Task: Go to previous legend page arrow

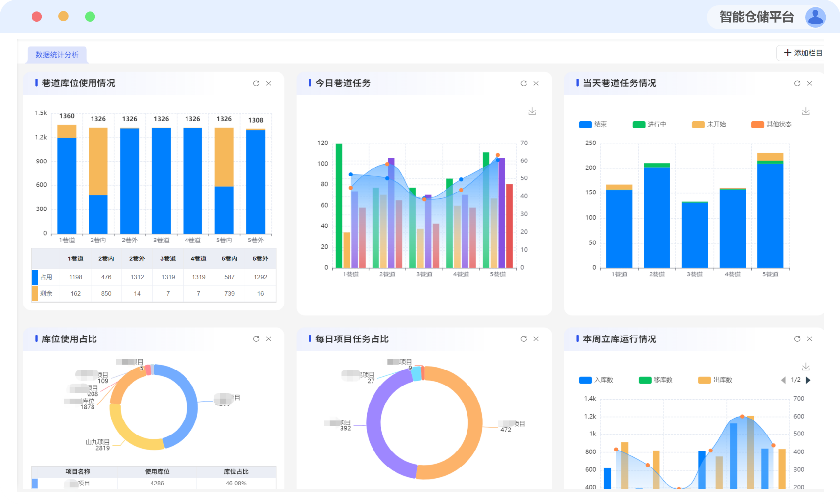Action: click(783, 380)
